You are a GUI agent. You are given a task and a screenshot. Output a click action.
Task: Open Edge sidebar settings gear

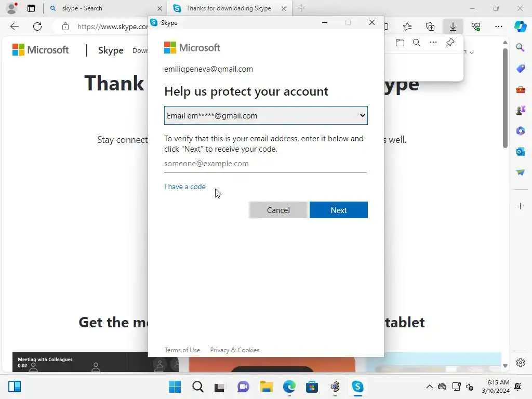(x=520, y=363)
